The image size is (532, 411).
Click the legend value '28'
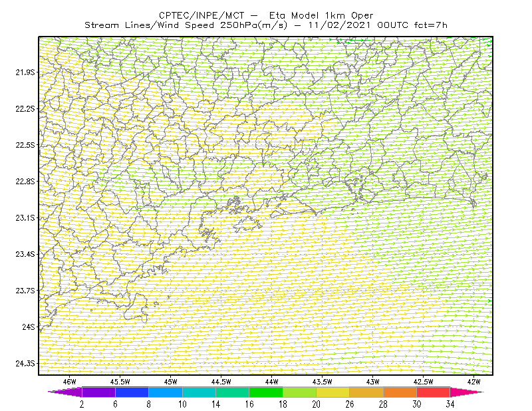[x=383, y=404]
